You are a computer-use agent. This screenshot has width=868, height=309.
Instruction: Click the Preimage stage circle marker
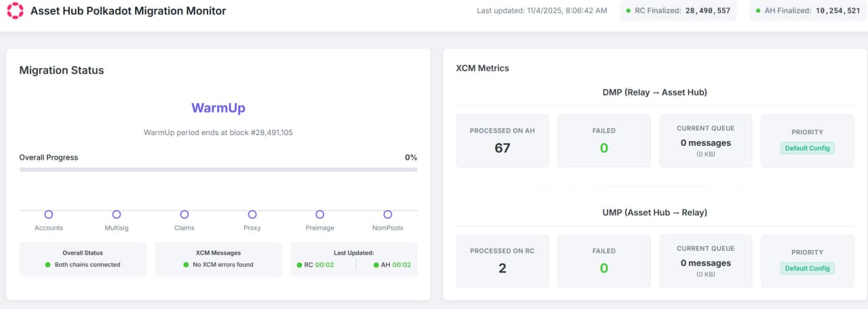click(320, 215)
